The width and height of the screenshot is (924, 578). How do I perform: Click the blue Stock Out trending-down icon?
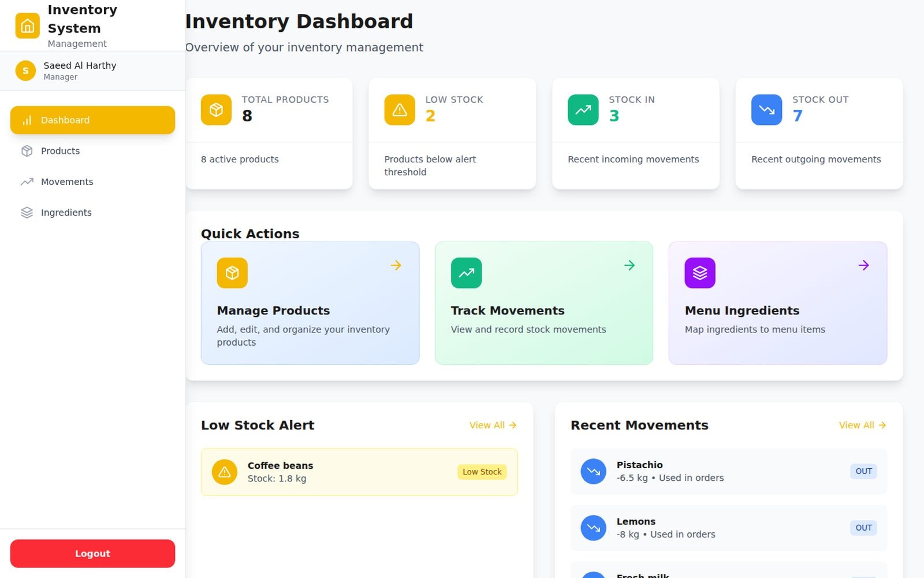click(x=766, y=110)
